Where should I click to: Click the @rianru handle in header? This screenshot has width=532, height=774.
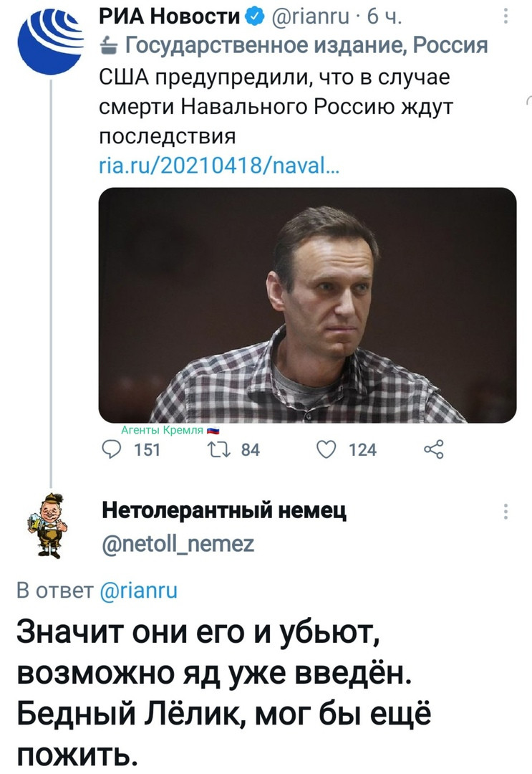coord(311,17)
